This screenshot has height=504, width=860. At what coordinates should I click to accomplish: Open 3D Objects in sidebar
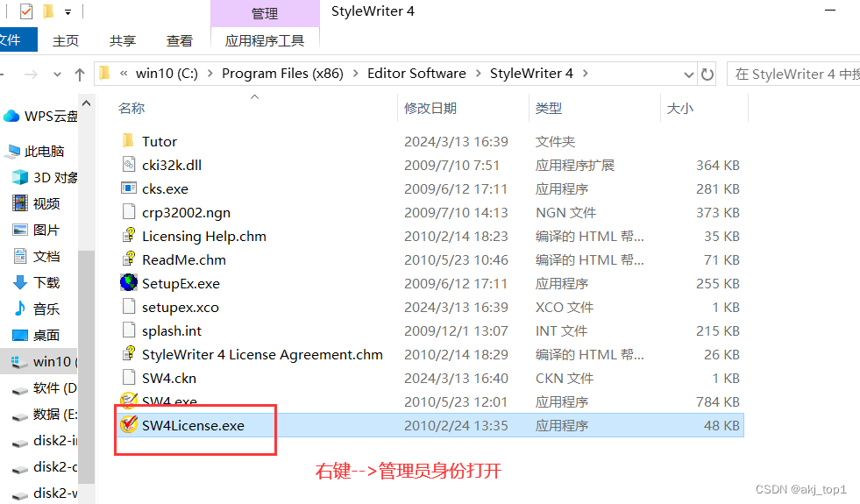pyautogui.click(x=45, y=177)
